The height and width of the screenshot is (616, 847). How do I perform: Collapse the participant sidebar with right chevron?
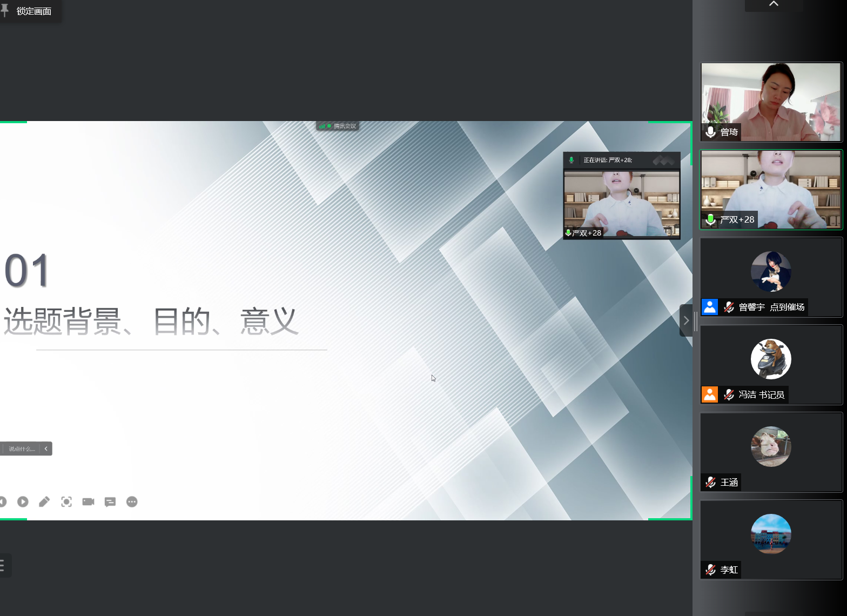click(686, 320)
